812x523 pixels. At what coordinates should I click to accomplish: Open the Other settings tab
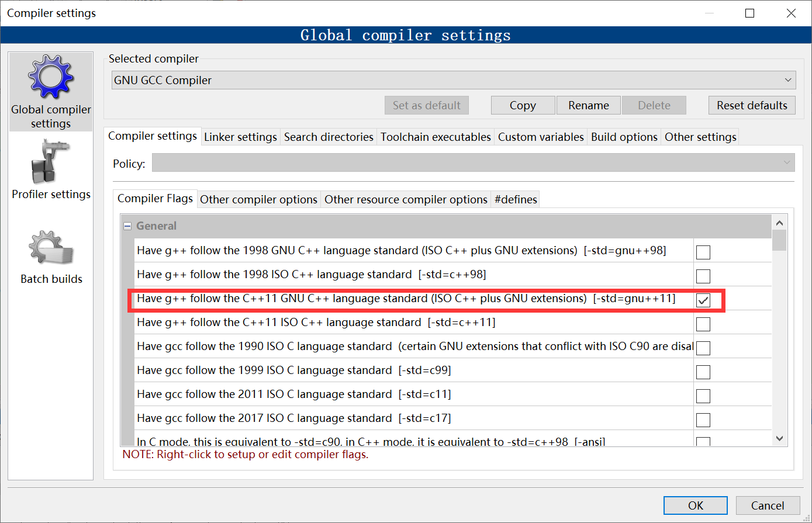[x=700, y=137]
